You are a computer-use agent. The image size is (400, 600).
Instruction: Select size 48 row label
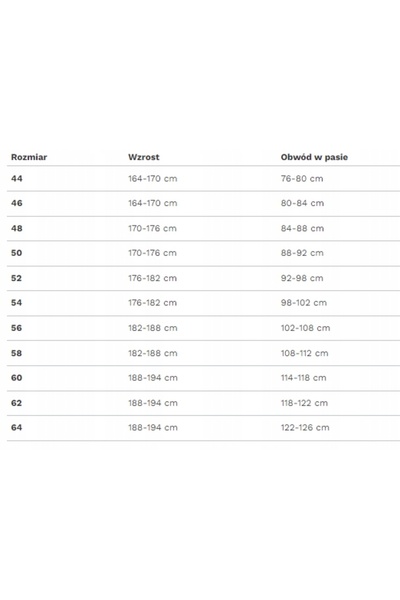point(17,228)
